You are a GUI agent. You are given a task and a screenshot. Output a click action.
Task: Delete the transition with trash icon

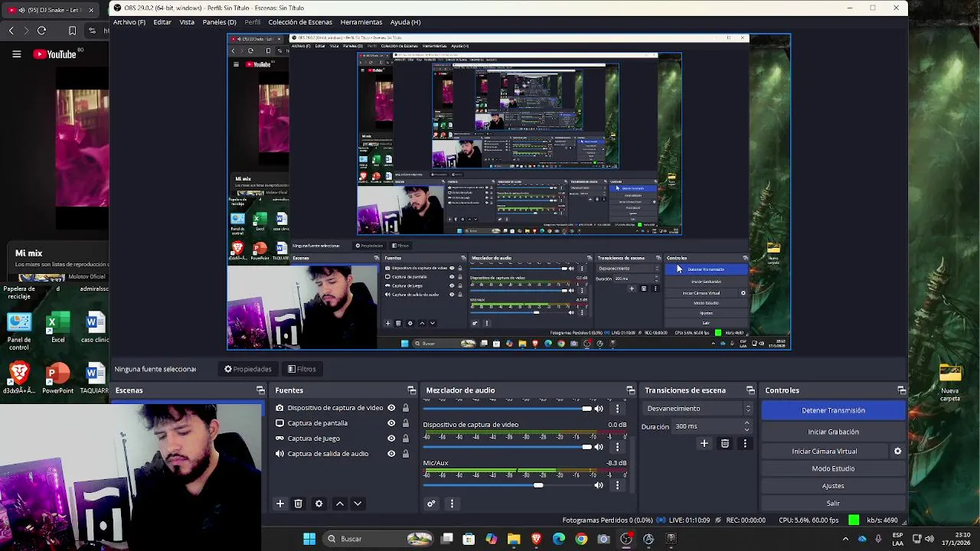click(725, 443)
